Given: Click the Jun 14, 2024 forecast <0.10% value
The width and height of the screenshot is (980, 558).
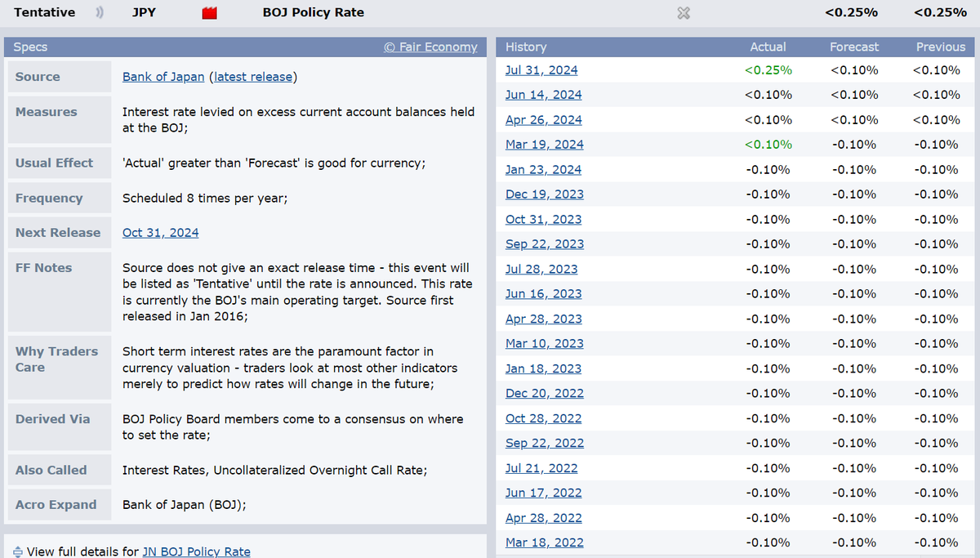Looking at the screenshot, I should coord(854,95).
